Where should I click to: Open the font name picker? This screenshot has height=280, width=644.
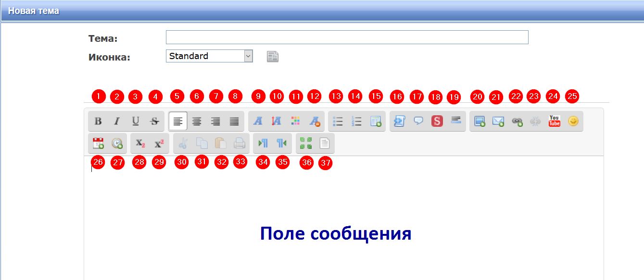258,122
